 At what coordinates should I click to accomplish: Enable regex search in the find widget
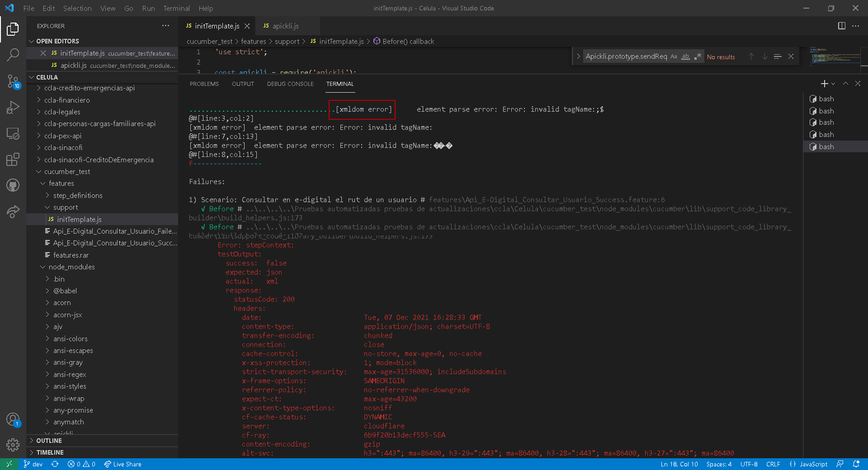click(x=697, y=56)
